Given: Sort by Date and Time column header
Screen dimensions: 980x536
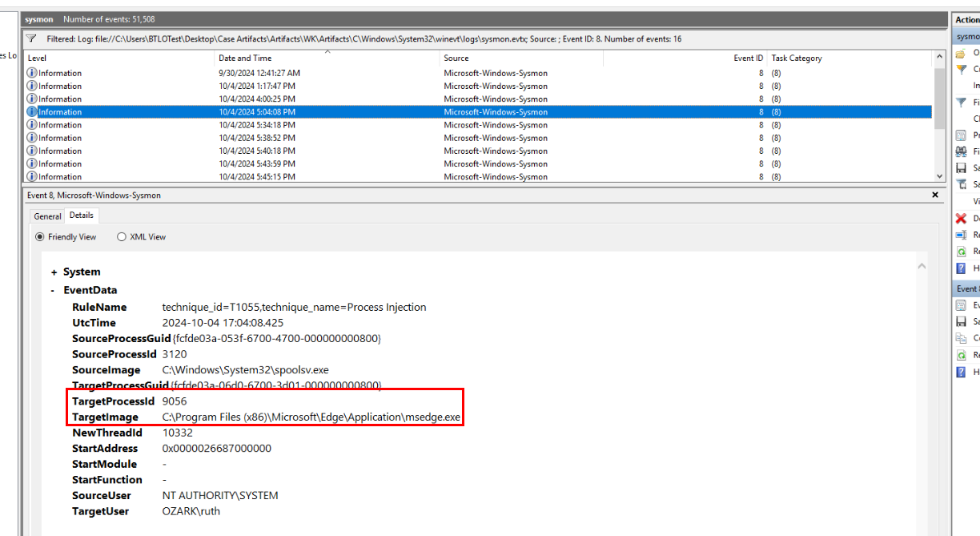Looking at the screenshot, I should click(328, 58).
